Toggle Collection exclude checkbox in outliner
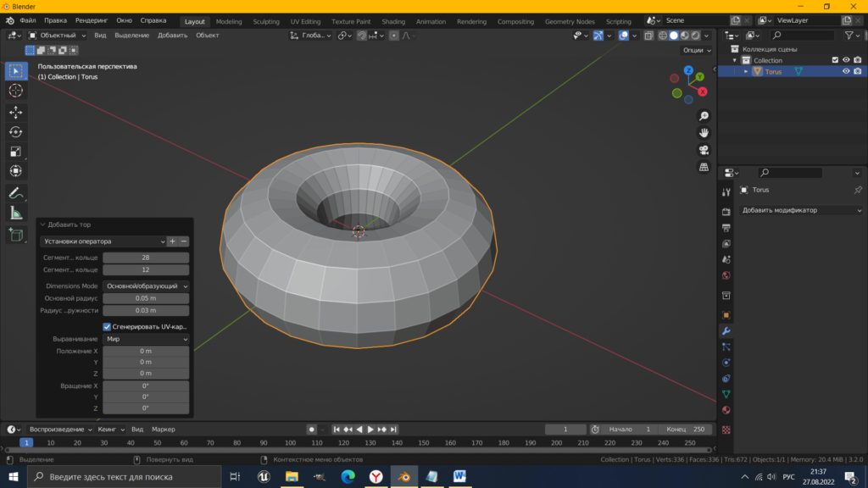Viewport: 868px width, 488px height. [x=835, y=60]
